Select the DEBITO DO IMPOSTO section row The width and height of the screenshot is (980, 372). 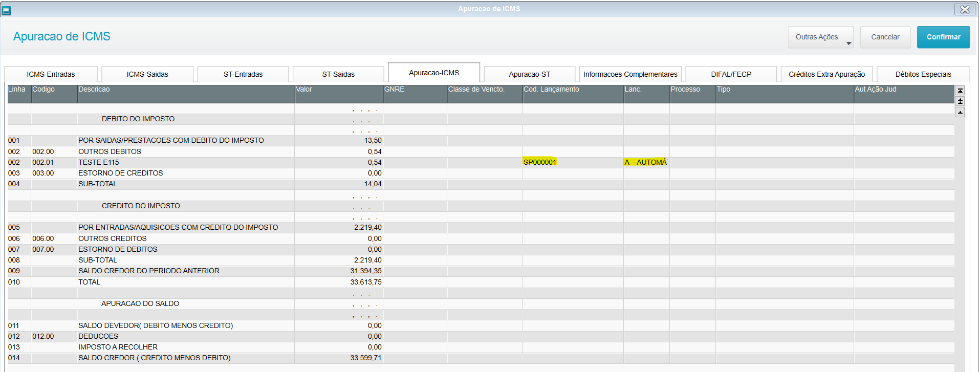pyautogui.click(x=481, y=119)
